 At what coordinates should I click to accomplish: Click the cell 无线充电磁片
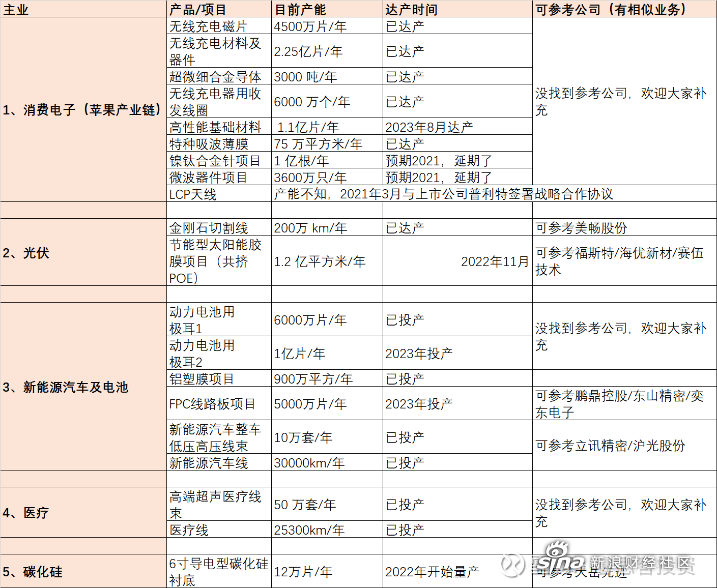(219, 26)
